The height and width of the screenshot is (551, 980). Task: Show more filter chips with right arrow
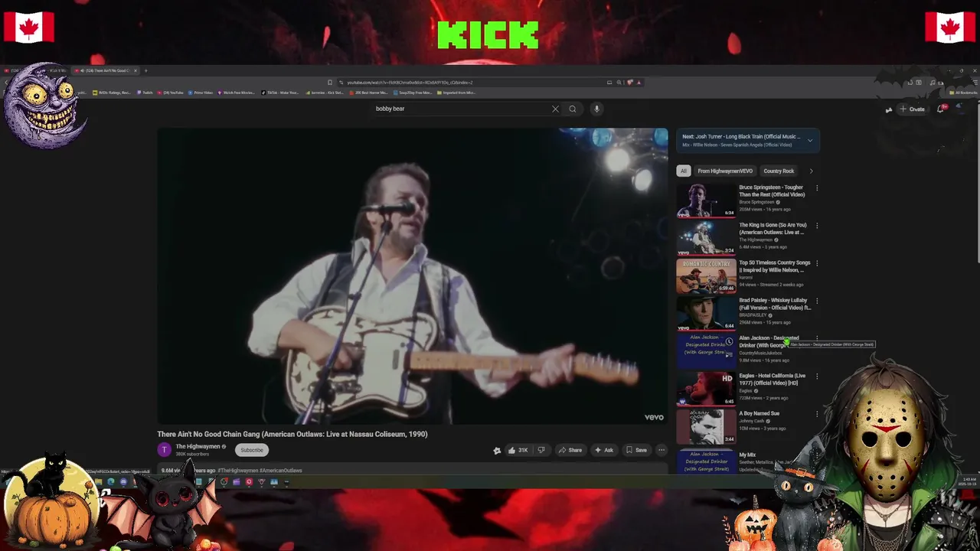(811, 171)
